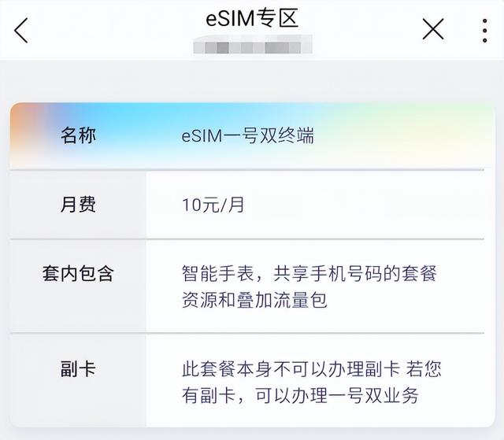The width and height of the screenshot is (504, 440).
Task: Close the eSIM专区 page with X
Action: point(433,30)
